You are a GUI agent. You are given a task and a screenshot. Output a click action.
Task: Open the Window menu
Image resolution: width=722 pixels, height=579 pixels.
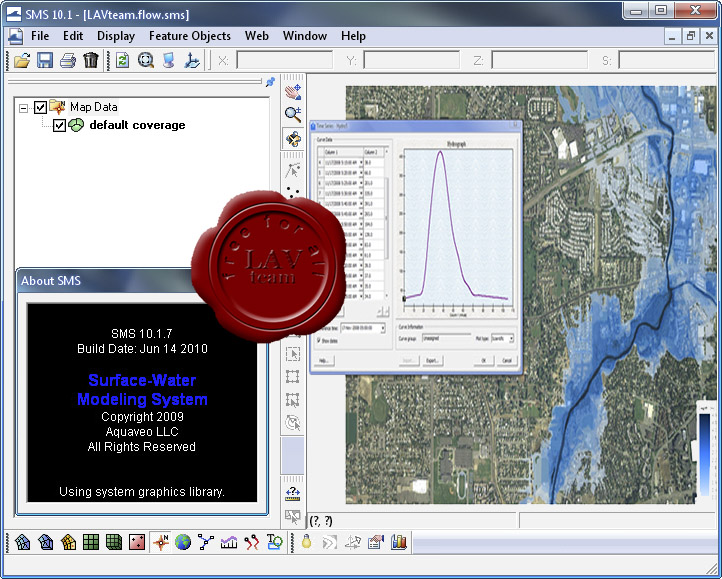pos(305,36)
